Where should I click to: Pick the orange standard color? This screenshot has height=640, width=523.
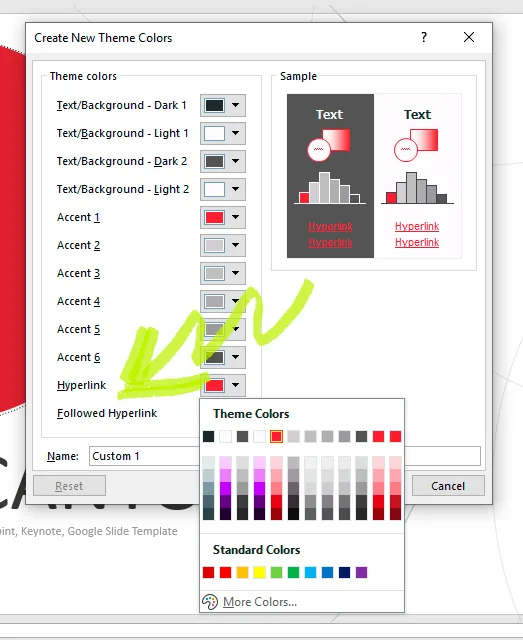(242, 572)
